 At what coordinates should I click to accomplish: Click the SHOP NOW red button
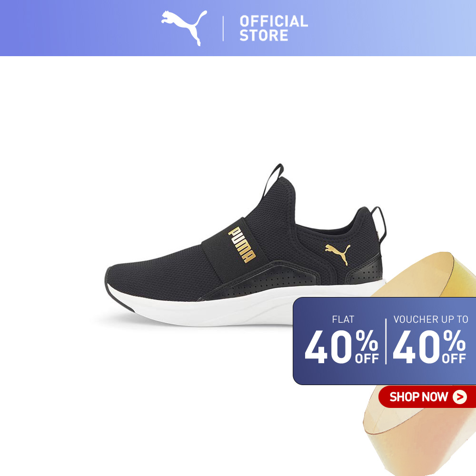[427, 397]
